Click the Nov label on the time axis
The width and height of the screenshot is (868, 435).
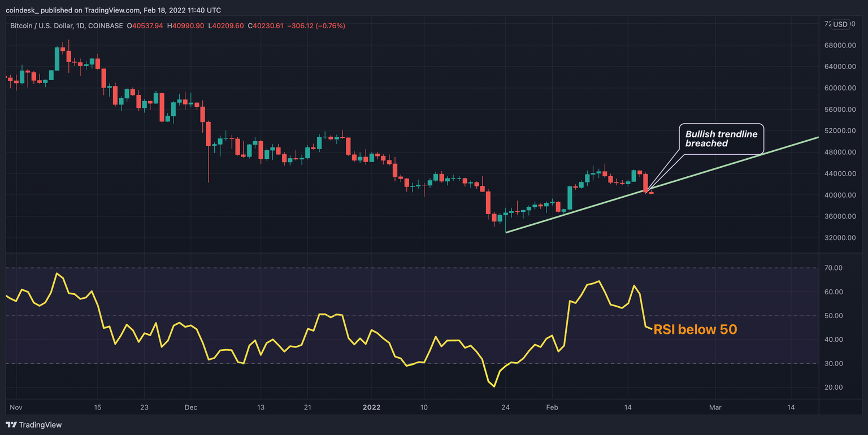click(16, 407)
